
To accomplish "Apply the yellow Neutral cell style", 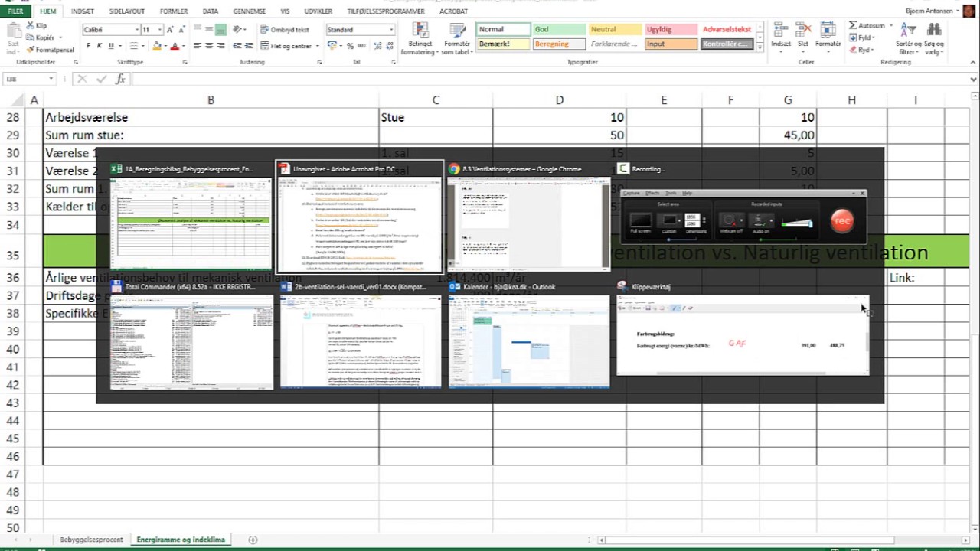I will click(615, 29).
